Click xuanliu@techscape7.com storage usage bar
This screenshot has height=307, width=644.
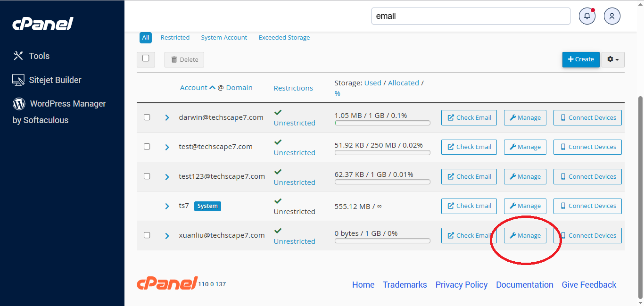pyautogui.click(x=382, y=241)
